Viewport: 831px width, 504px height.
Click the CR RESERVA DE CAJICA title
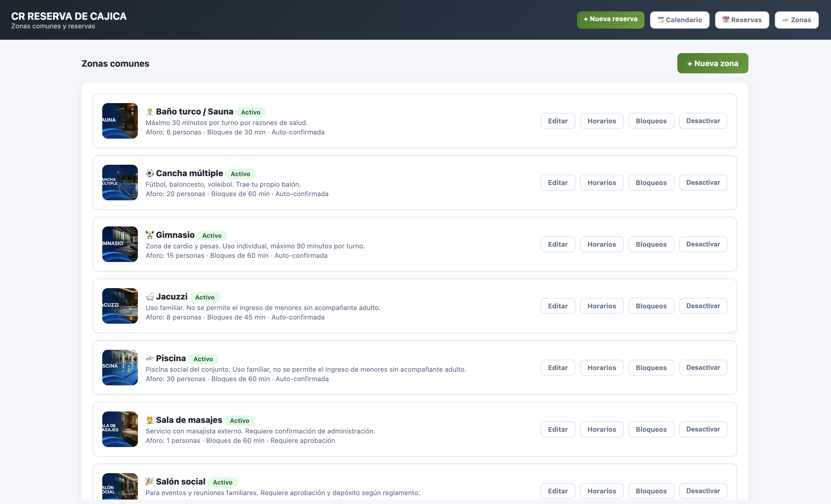pyautogui.click(x=69, y=16)
